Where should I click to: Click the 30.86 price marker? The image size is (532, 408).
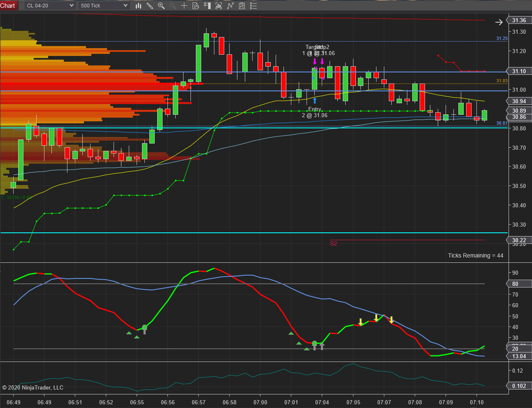pos(519,117)
